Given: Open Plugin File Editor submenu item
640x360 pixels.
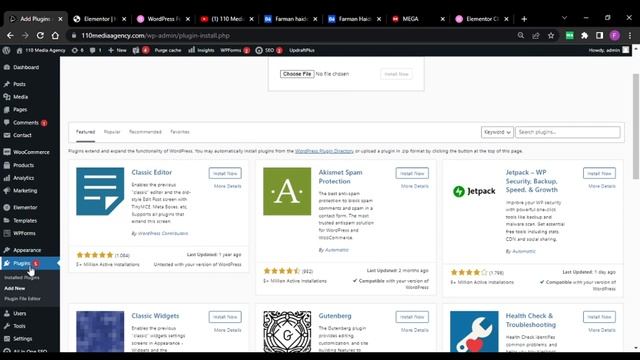Looking at the screenshot, I should click(22, 299).
